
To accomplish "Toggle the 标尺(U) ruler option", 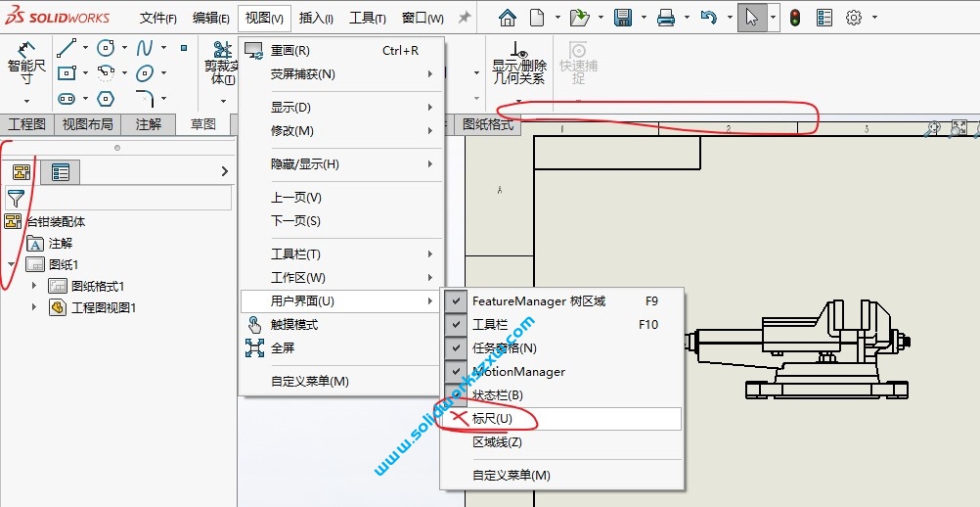I will [x=492, y=419].
